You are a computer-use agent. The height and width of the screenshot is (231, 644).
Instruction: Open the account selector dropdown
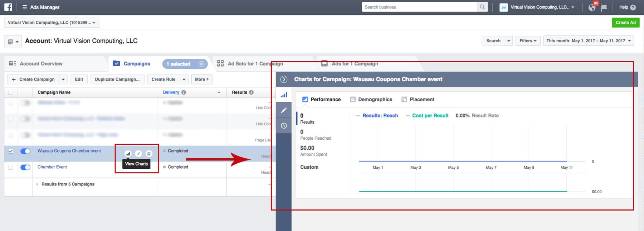pyautogui.click(x=52, y=23)
